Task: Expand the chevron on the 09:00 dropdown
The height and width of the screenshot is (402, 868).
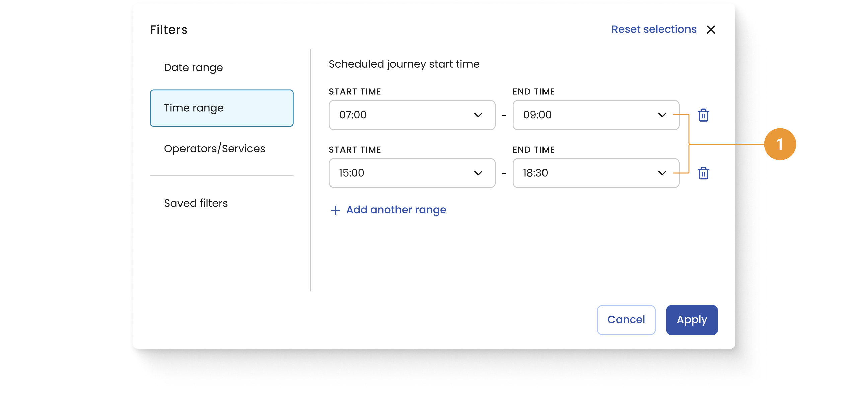Action: tap(662, 115)
